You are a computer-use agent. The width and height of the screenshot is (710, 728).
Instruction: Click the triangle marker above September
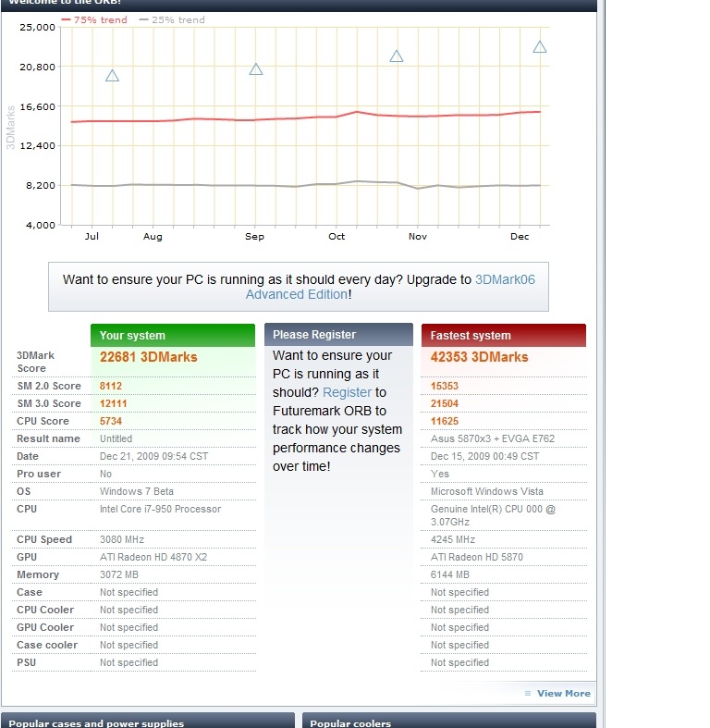256,69
